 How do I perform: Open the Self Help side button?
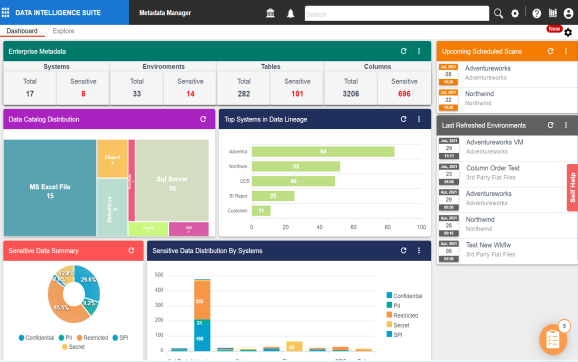[572, 188]
